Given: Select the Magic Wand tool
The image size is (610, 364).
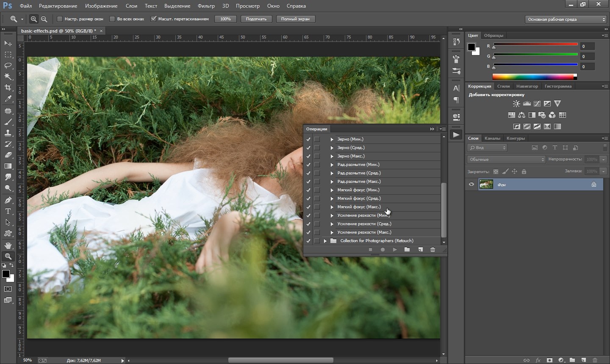Looking at the screenshot, I should tap(8, 77).
